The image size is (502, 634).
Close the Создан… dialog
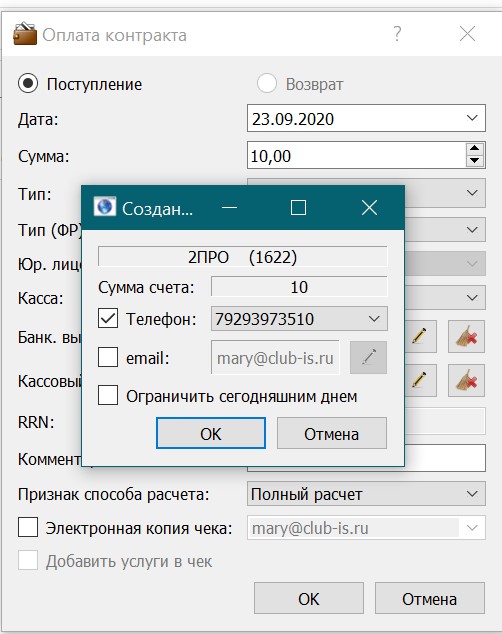click(369, 208)
